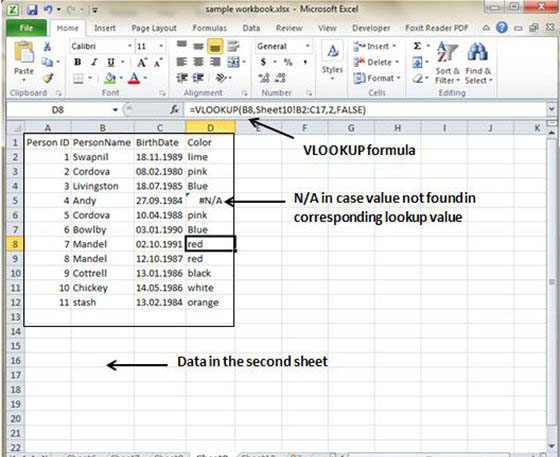This screenshot has width=560, height=457.
Task: Click the Borders icon
Action: point(78,78)
